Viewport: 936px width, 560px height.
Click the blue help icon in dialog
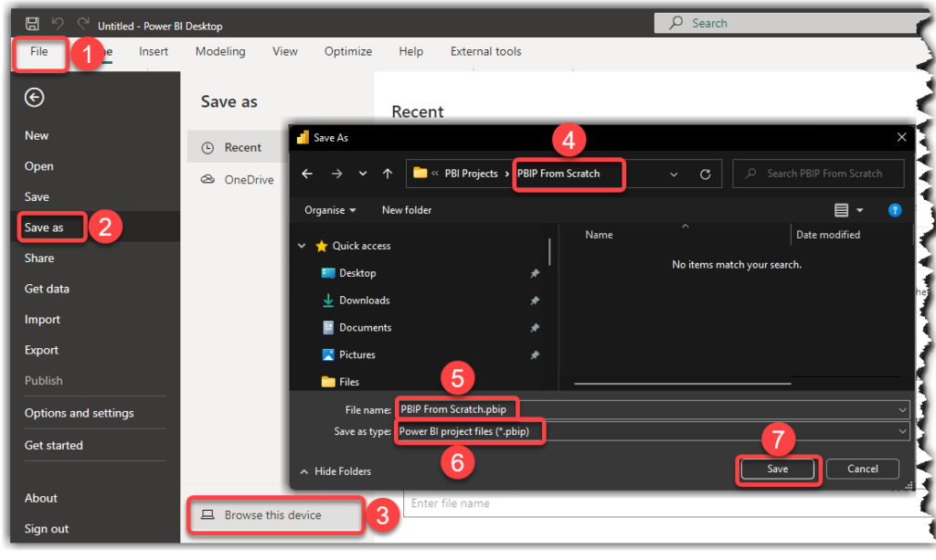[x=894, y=210]
